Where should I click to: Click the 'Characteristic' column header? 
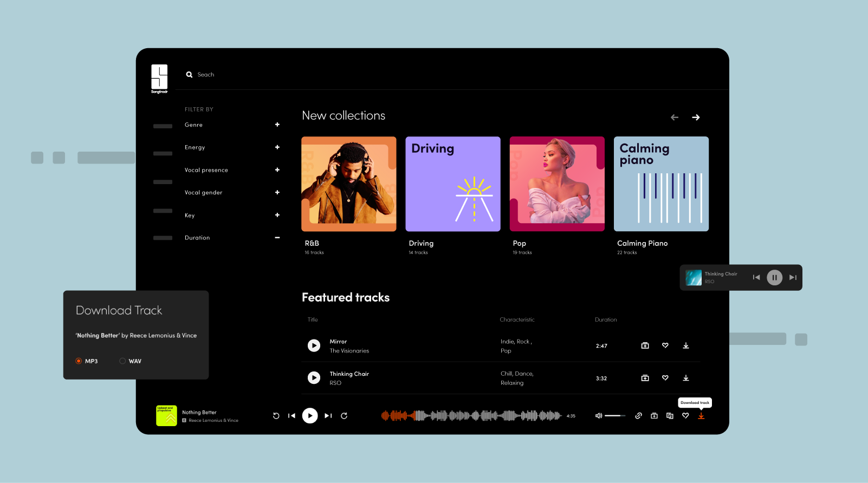point(517,319)
